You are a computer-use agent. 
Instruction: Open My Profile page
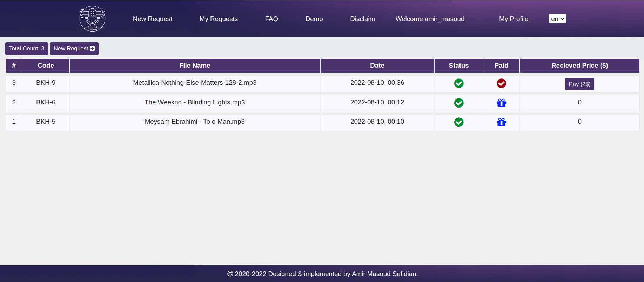click(x=514, y=19)
